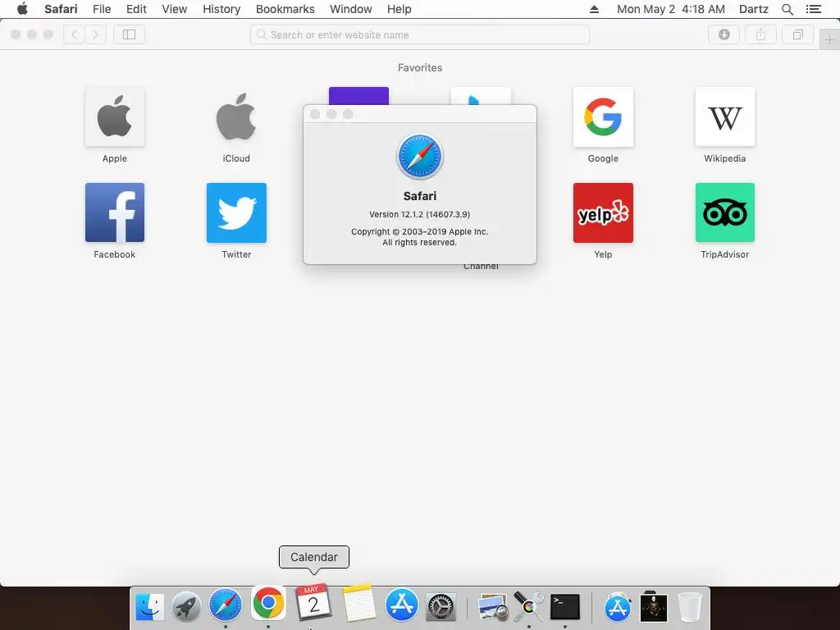
Task: Open Notes from the Dock
Action: click(x=358, y=603)
